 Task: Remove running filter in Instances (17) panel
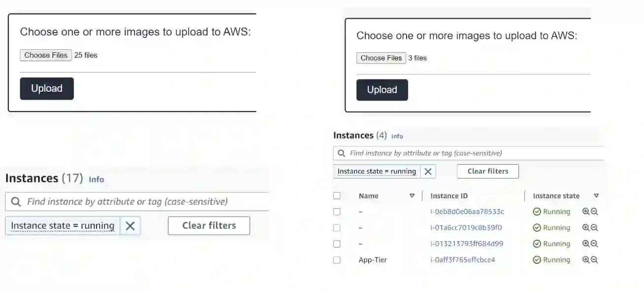click(130, 226)
